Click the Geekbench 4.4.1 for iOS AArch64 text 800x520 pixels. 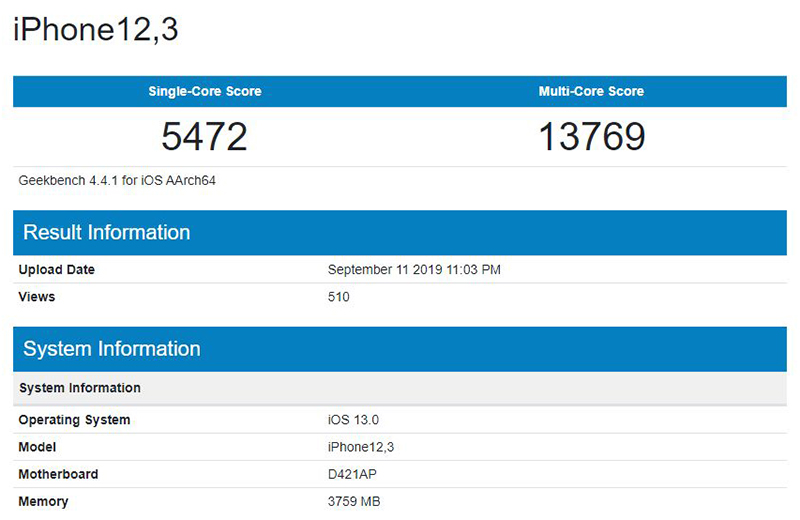pos(118,181)
